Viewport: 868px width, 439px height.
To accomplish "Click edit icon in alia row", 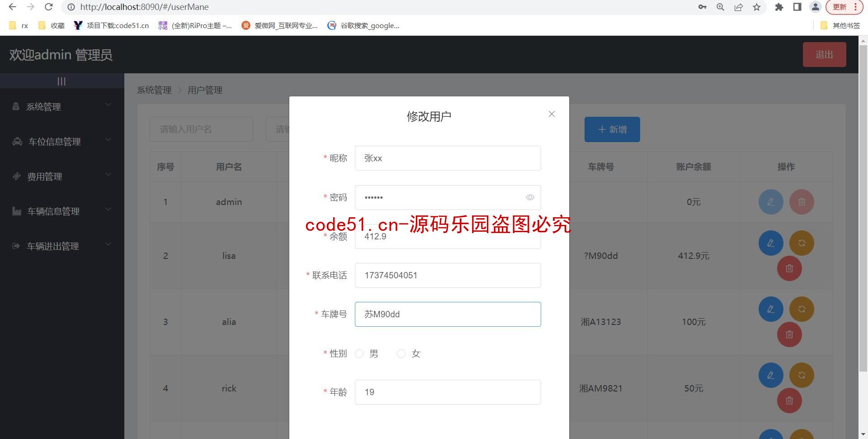I will (x=771, y=309).
